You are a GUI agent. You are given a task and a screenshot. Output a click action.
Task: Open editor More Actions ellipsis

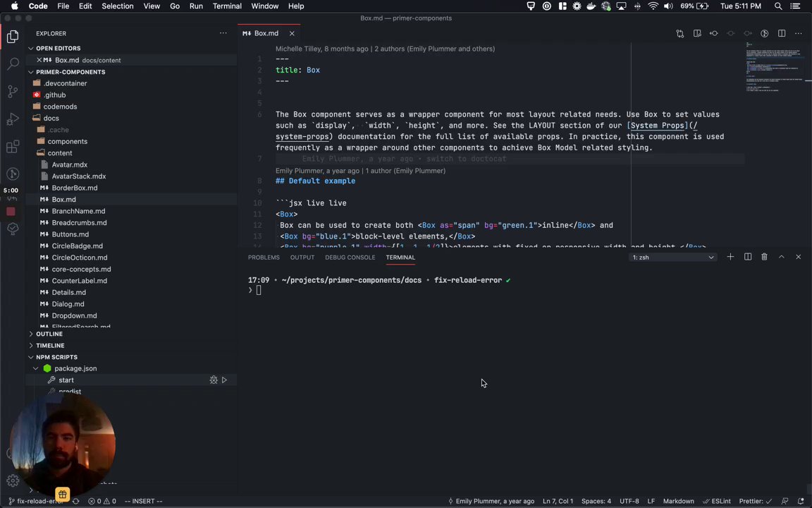click(x=798, y=33)
